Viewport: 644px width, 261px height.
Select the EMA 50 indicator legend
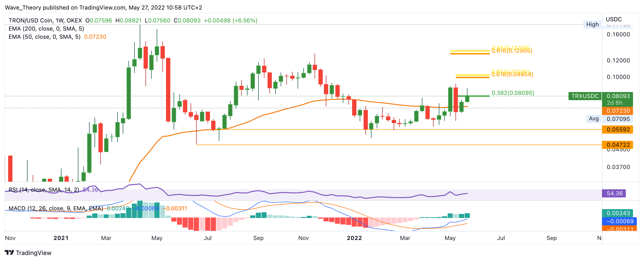tap(44, 37)
